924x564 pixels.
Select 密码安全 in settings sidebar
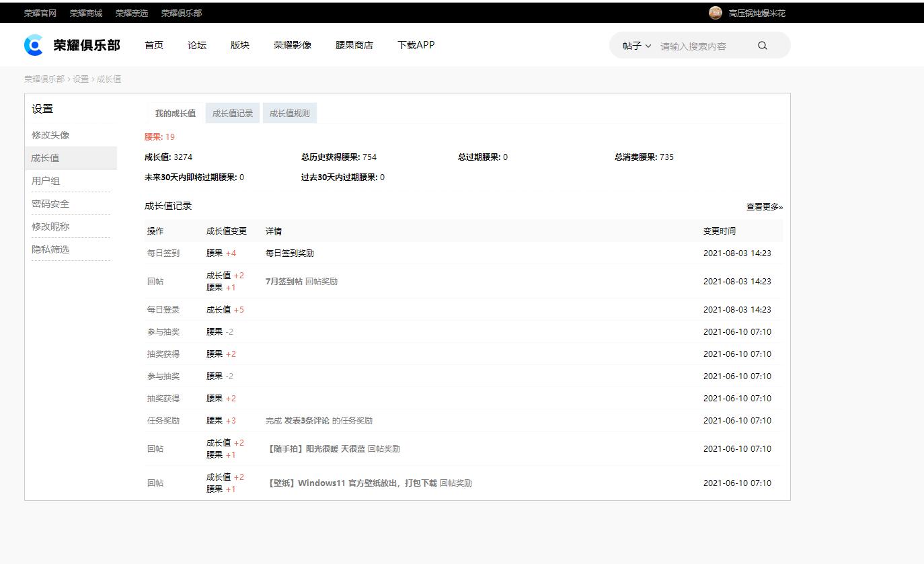coord(50,204)
